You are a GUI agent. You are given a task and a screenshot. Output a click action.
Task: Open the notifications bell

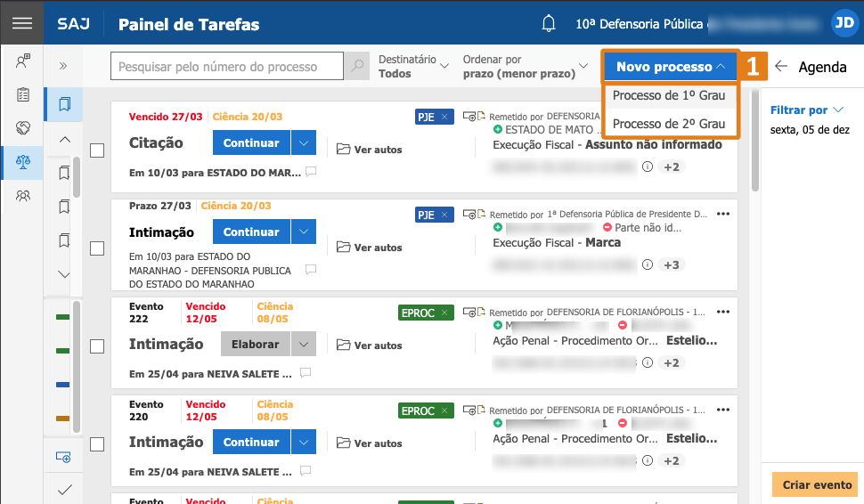pos(549,24)
